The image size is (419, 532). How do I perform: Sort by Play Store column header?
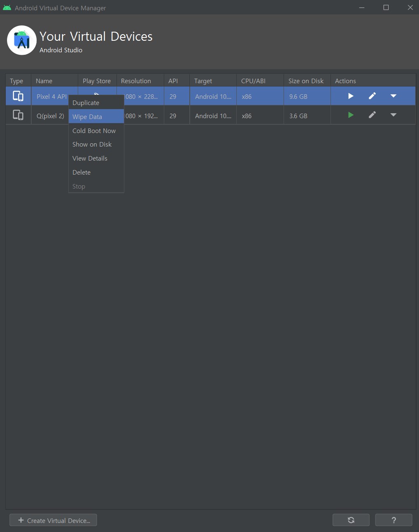(x=97, y=81)
